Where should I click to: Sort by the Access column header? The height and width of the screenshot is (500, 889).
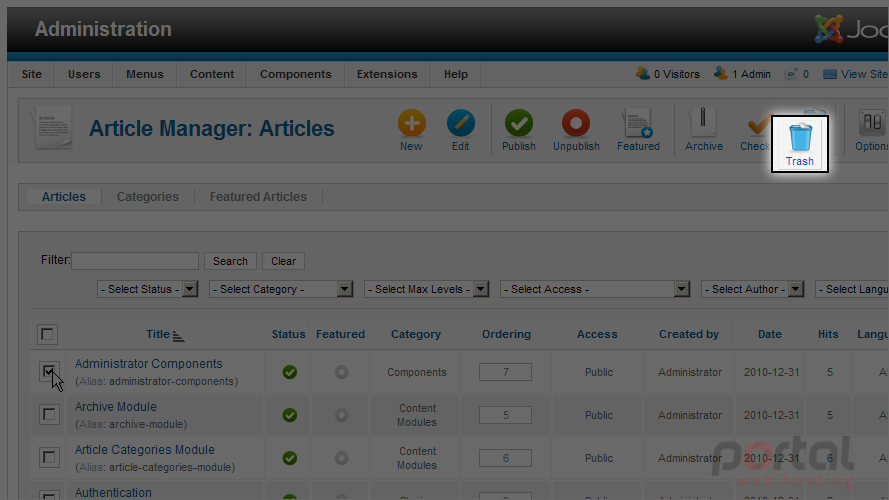(x=597, y=334)
